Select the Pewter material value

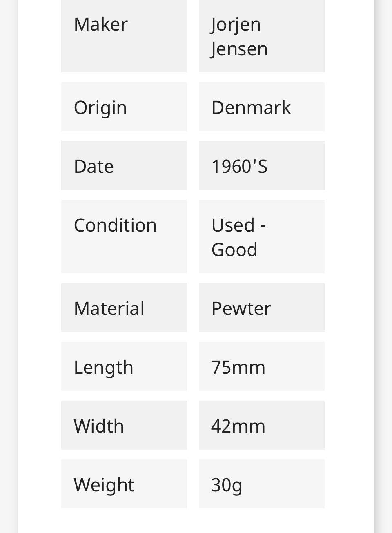241,309
